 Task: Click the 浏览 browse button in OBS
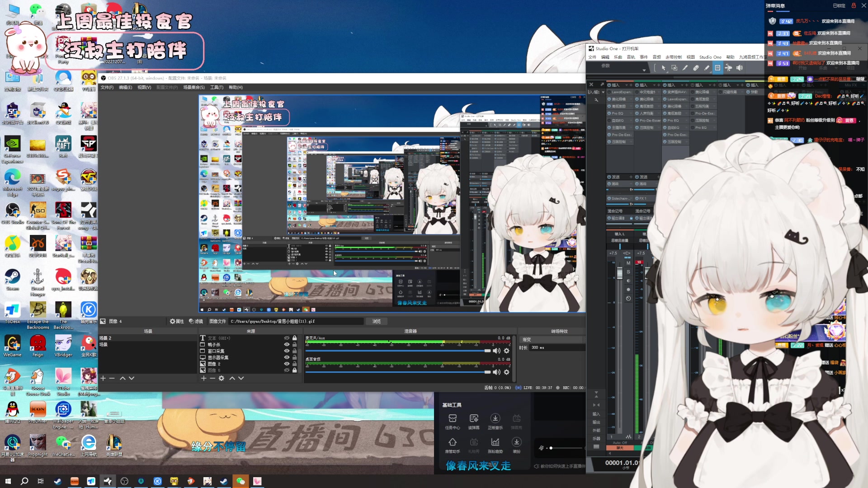pyautogui.click(x=376, y=321)
